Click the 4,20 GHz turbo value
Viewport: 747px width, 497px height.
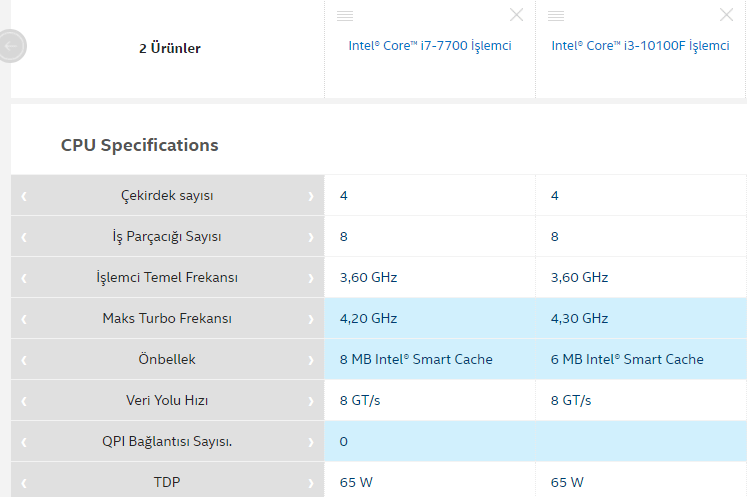pyautogui.click(x=368, y=318)
